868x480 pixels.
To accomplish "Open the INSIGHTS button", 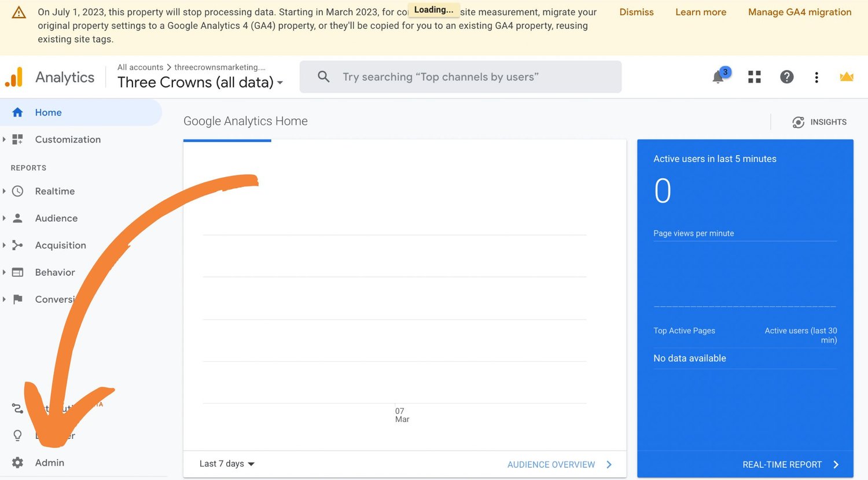I will click(819, 122).
